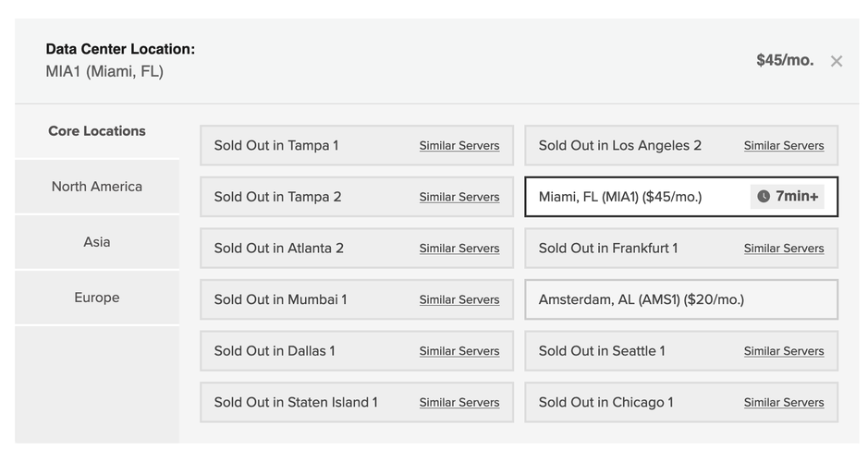The image size is (868, 450).
Task: Select Amsterdam, AL (AMS1) $20/mo. option
Action: tap(641, 299)
